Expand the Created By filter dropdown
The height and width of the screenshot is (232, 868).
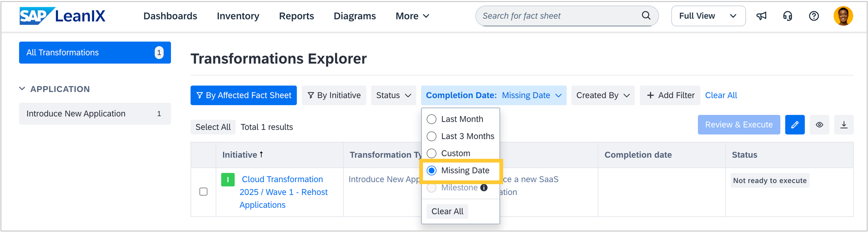click(602, 95)
